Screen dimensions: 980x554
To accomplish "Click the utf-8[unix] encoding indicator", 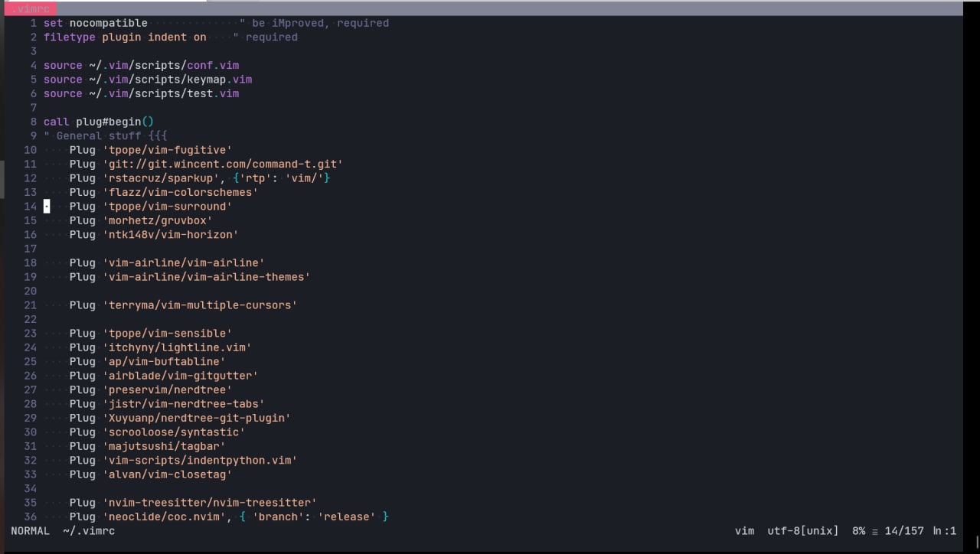I will pos(803,531).
